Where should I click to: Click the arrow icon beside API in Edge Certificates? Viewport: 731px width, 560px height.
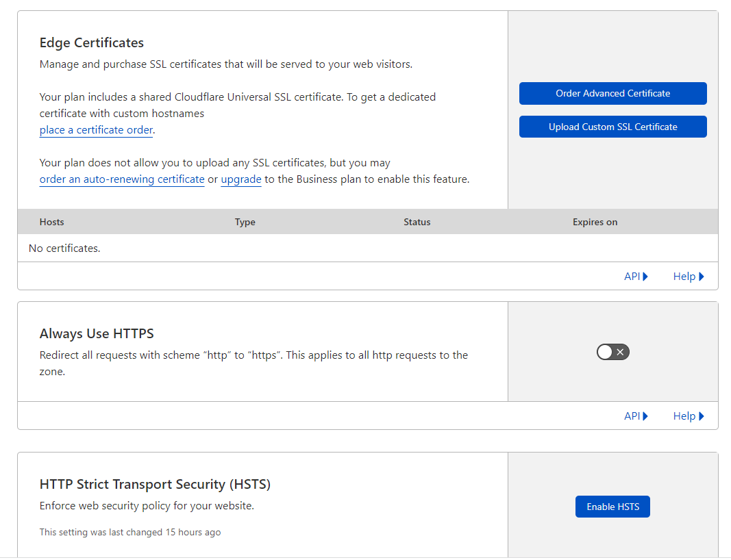click(645, 277)
